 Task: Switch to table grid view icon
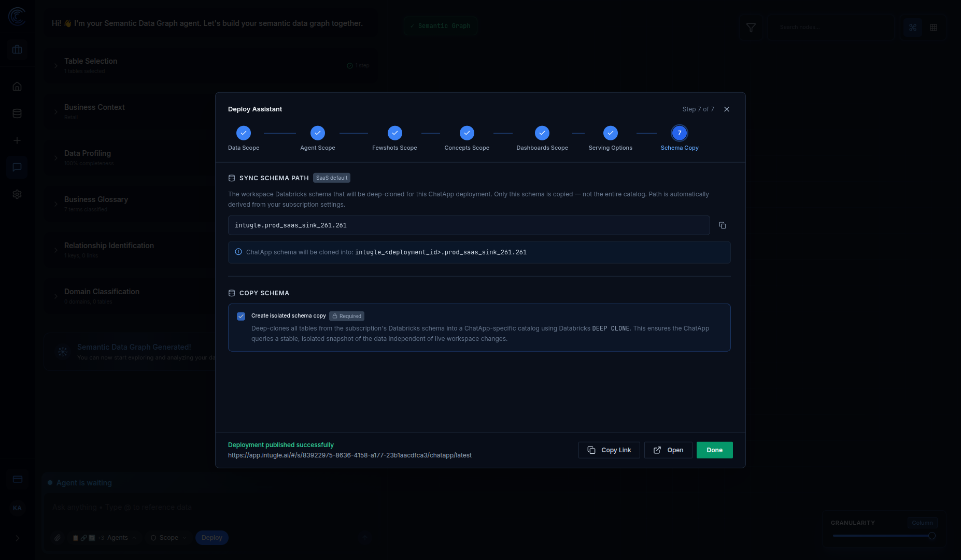[x=934, y=27]
